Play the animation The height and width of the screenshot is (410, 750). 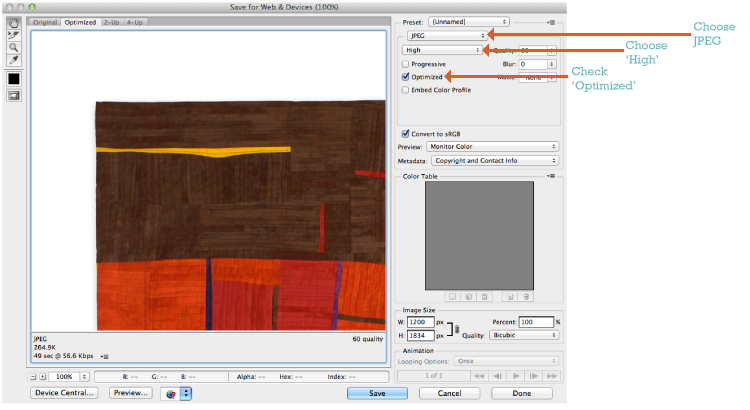point(516,376)
